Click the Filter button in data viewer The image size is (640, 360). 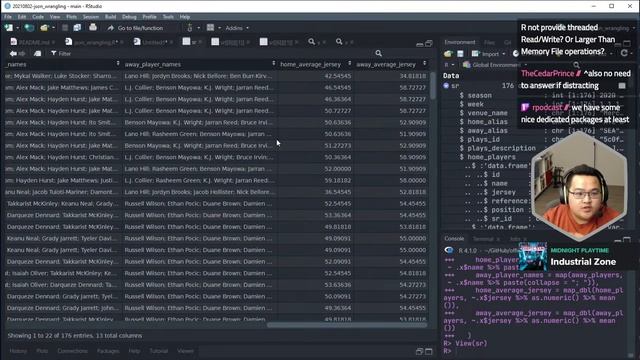tap(61, 53)
